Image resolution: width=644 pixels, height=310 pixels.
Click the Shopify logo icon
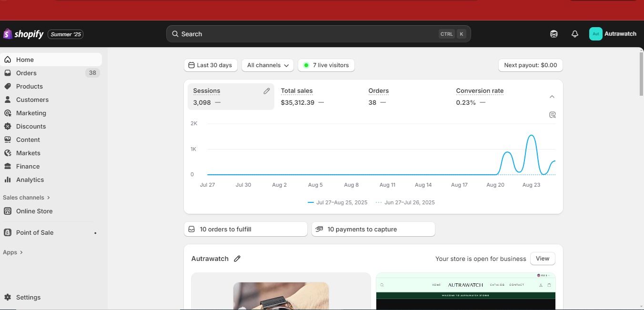(x=8, y=34)
